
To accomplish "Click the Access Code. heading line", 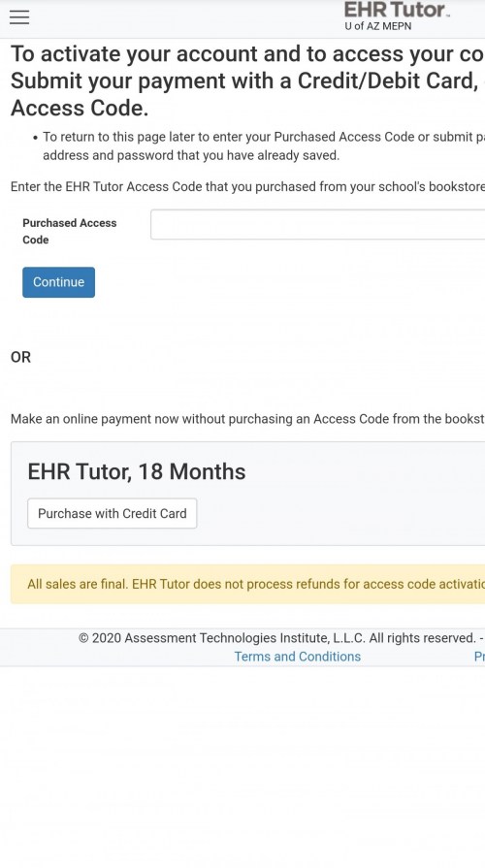I will tap(80, 108).
